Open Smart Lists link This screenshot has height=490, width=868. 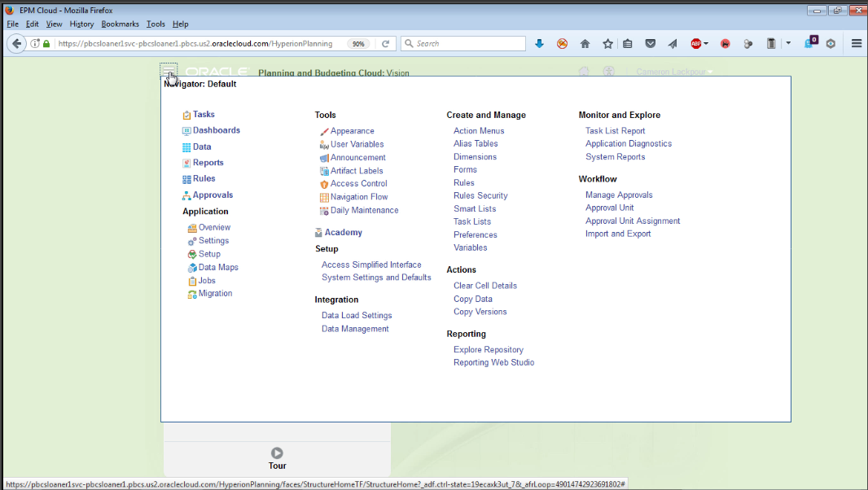475,208
